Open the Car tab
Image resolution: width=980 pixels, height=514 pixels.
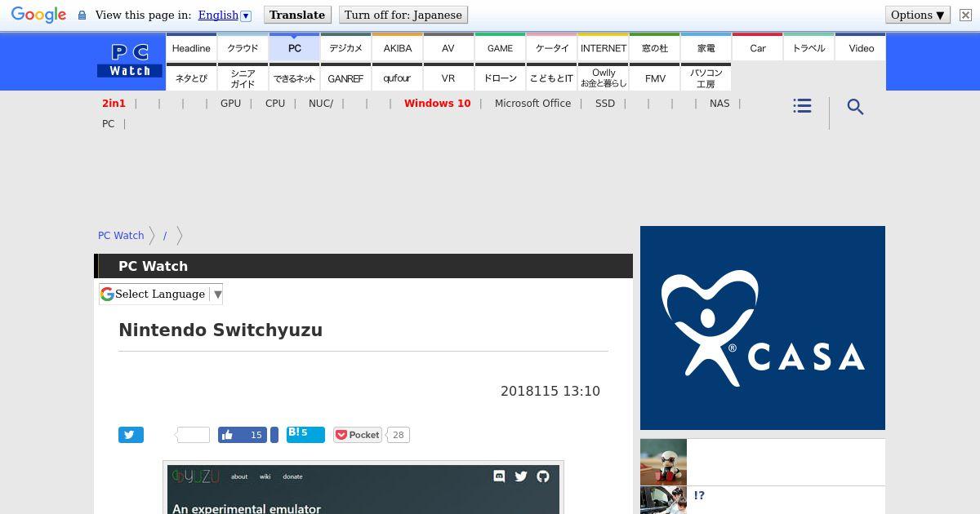(x=757, y=47)
